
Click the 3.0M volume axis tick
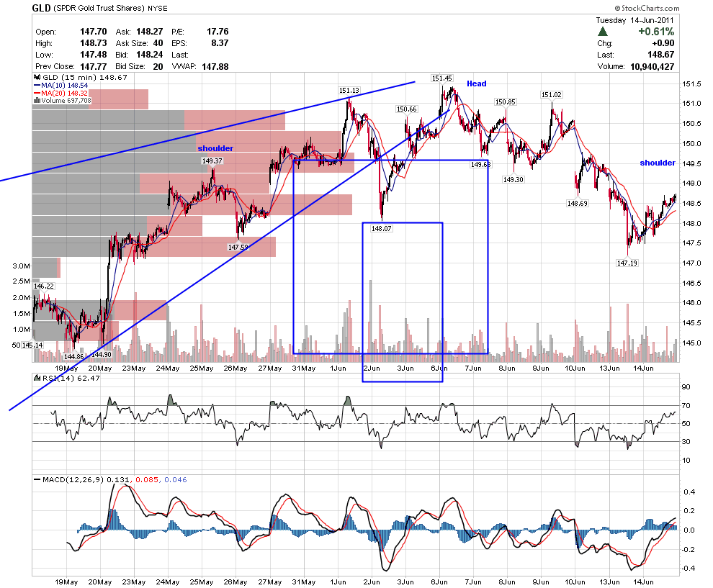pyautogui.click(x=22, y=266)
